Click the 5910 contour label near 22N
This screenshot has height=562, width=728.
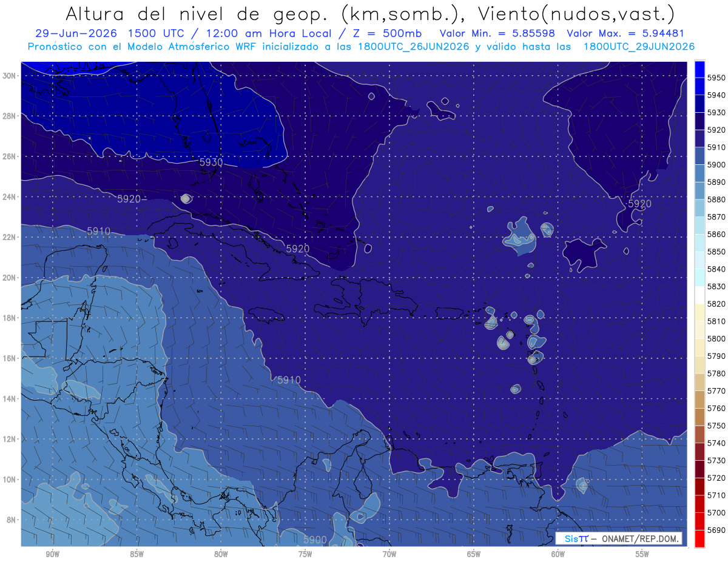click(x=99, y=231)
